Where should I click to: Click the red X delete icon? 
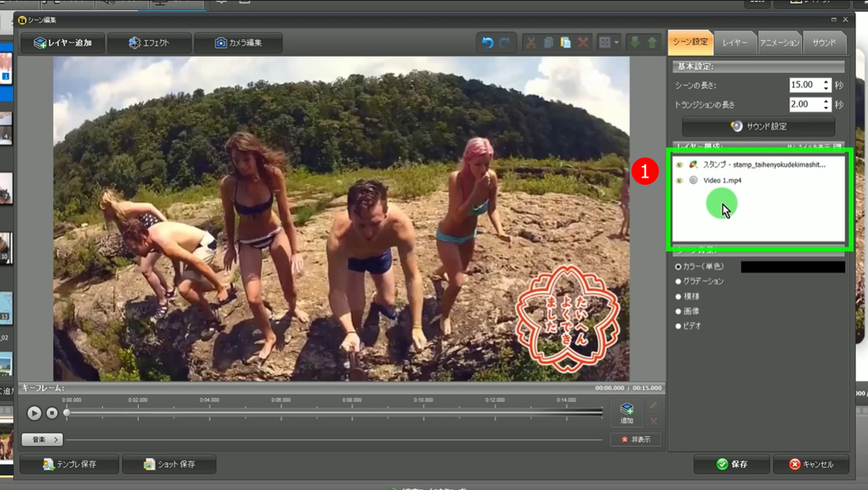583,42
